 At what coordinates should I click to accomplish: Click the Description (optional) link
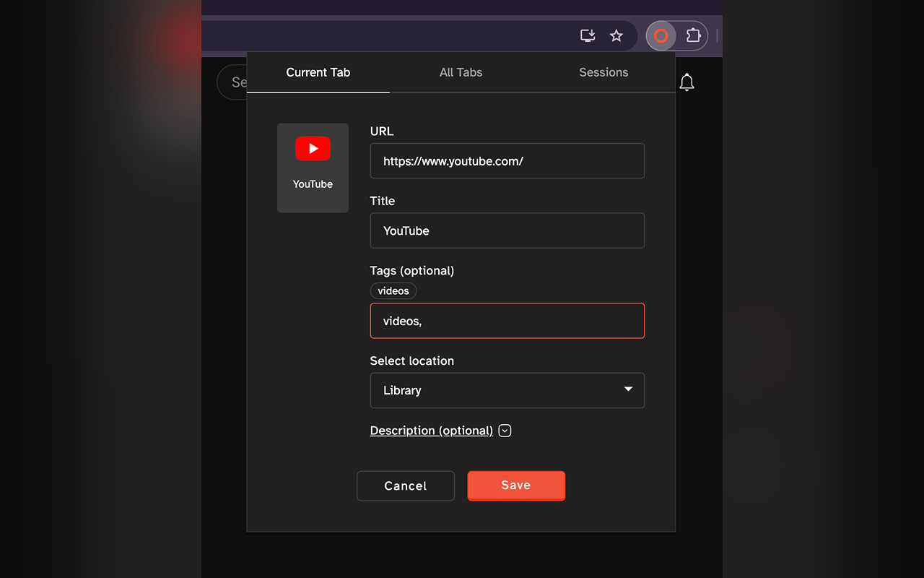(x=431, y=431)
